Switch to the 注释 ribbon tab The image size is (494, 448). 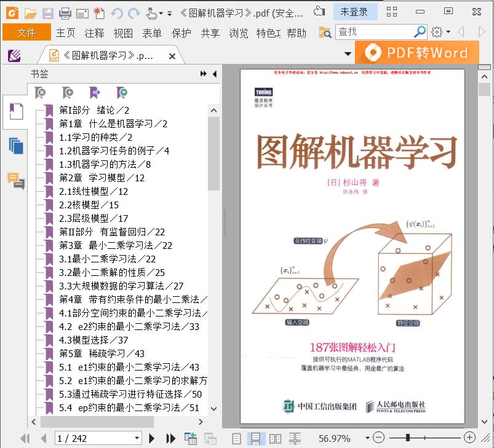click(94, 33)
